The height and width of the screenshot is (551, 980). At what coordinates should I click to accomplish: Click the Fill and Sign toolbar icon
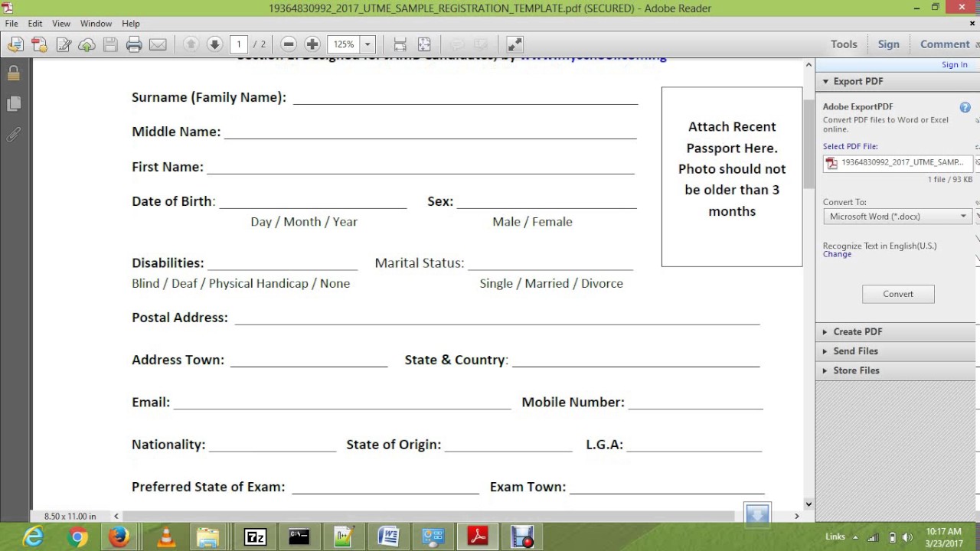[x=63, y=44]
